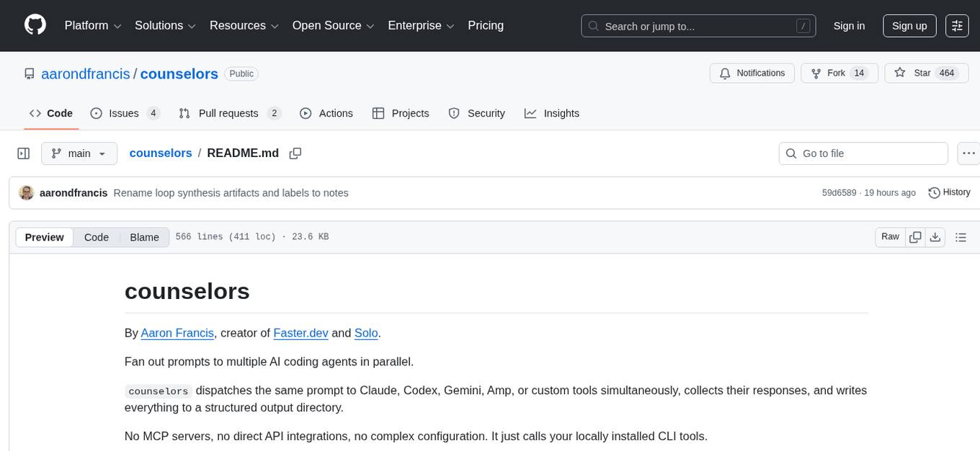
Task: Open the Issues tab
Action: click(125, 113)
